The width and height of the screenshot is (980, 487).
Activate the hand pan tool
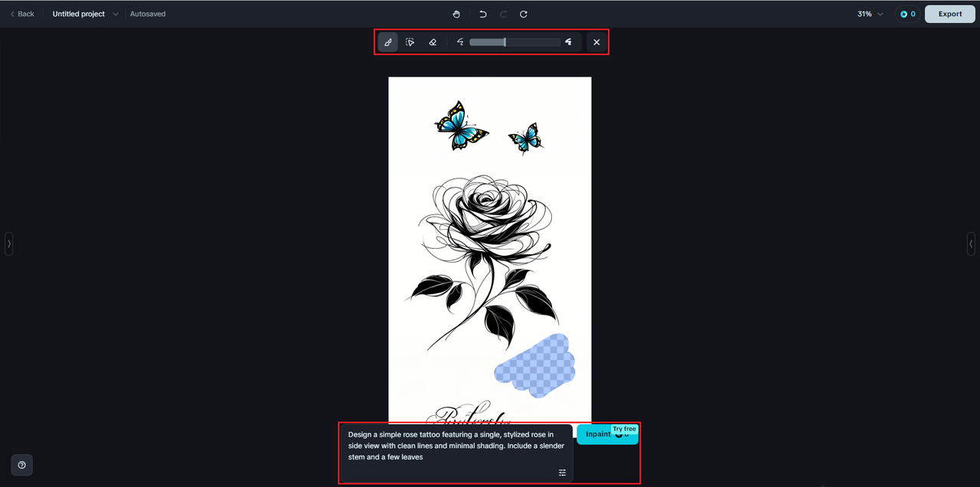click(x=456, y=14)
